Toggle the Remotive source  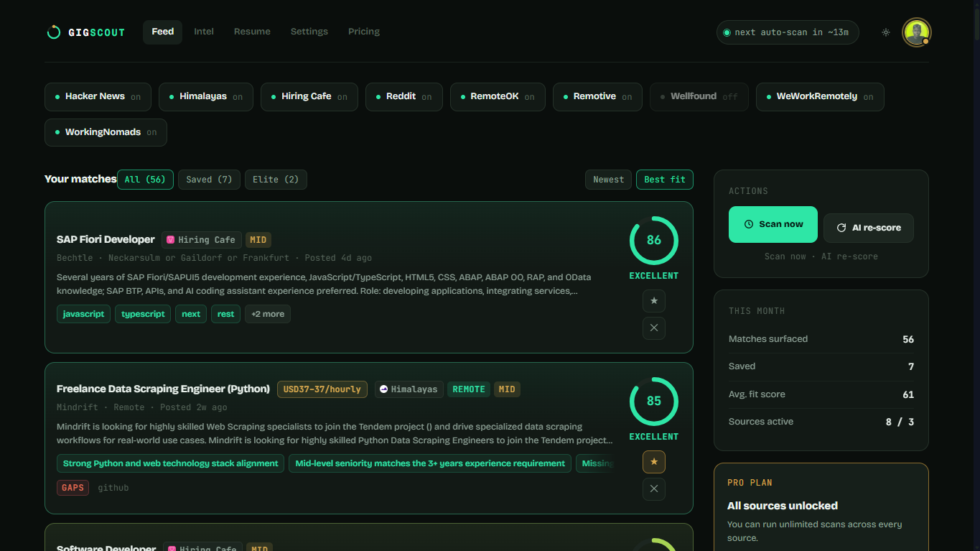598,97
